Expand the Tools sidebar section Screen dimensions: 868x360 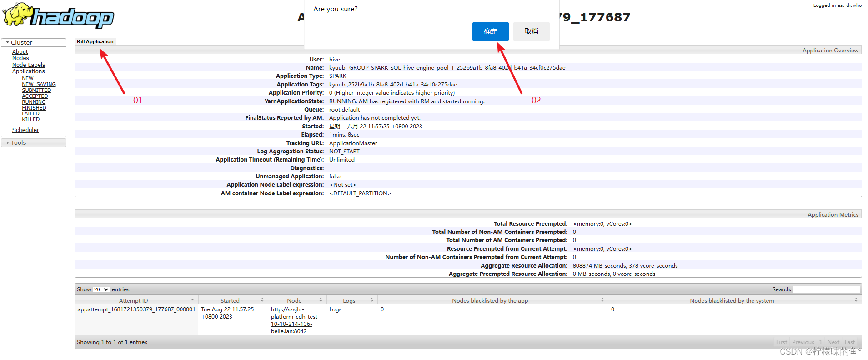pyautogui.click(x=34, y=143)
